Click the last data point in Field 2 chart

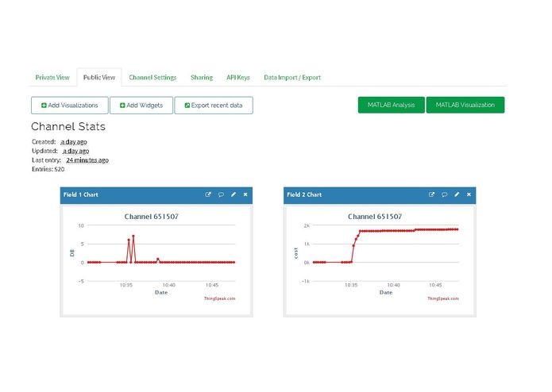pos(457,229)
